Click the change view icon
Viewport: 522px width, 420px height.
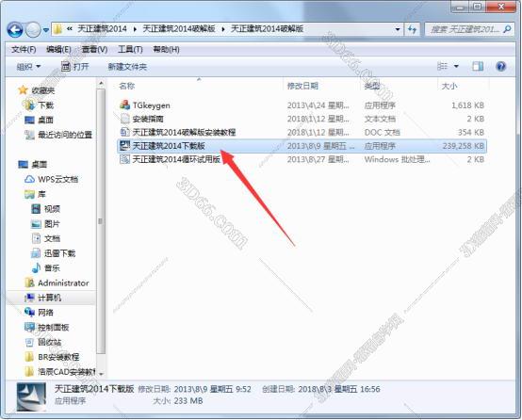pyautogui.click(x=442, y=66)
